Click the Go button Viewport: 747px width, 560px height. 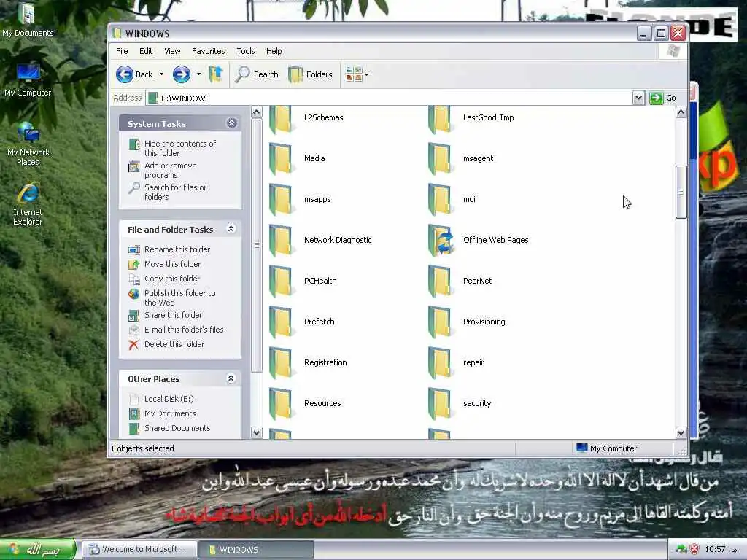663,98
